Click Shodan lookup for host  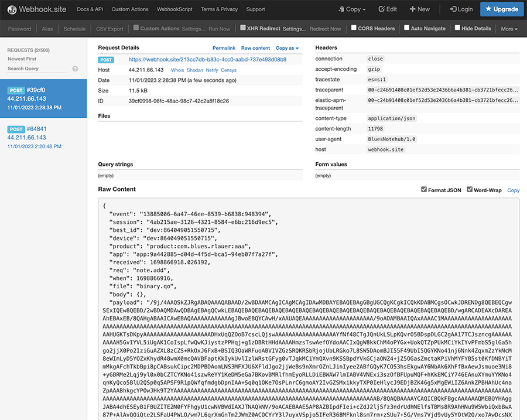coord(195,70)
